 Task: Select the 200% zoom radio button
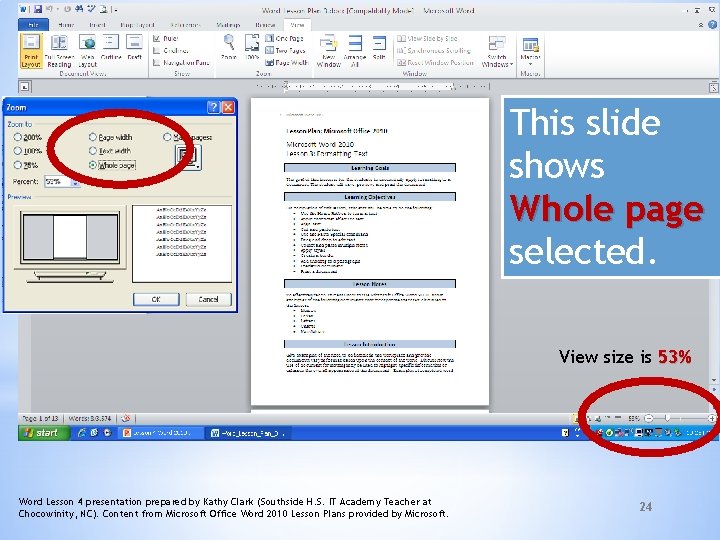click(17, 137)
